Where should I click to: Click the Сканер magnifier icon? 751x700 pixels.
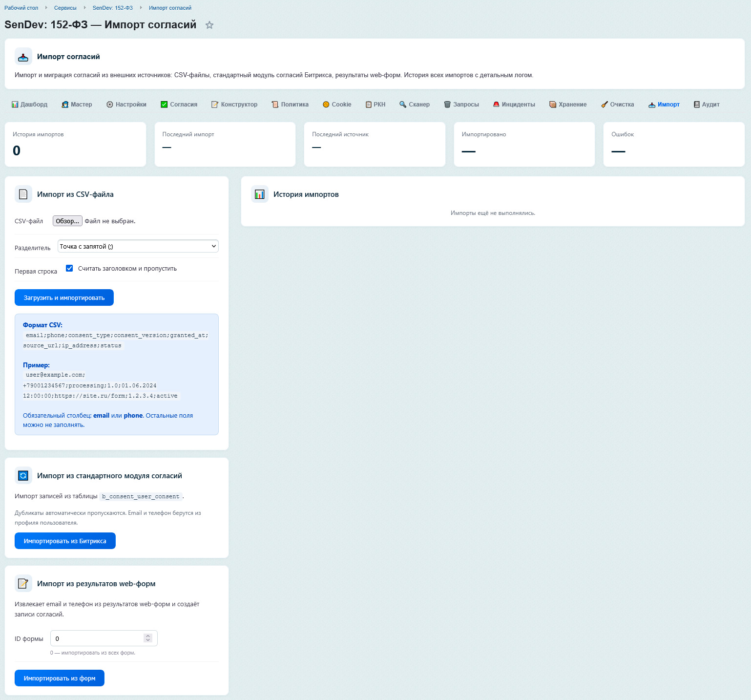click(x=403, y=105)
